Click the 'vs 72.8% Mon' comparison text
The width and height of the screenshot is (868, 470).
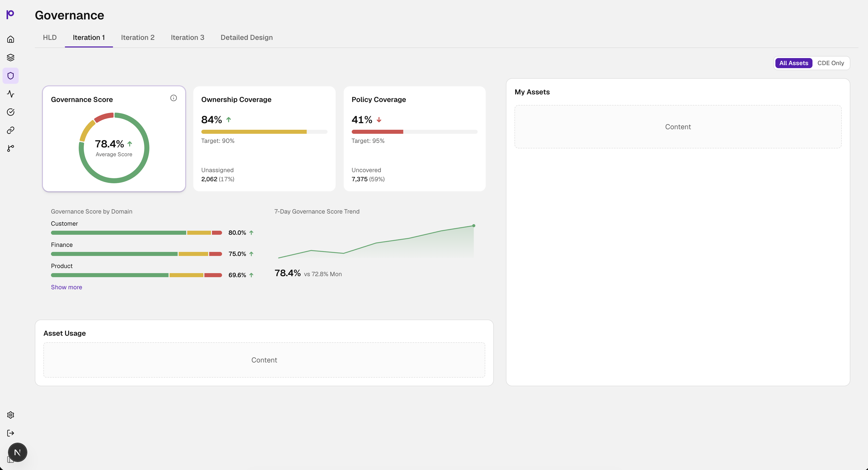[x=323, y=274]
